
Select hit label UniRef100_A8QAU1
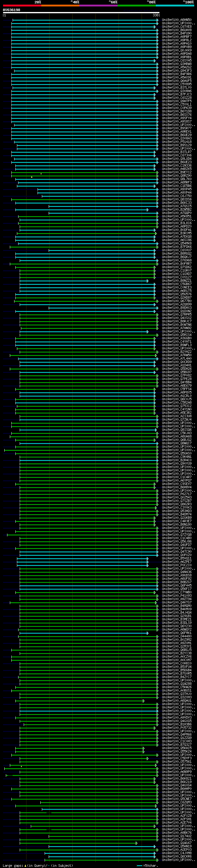177,700
